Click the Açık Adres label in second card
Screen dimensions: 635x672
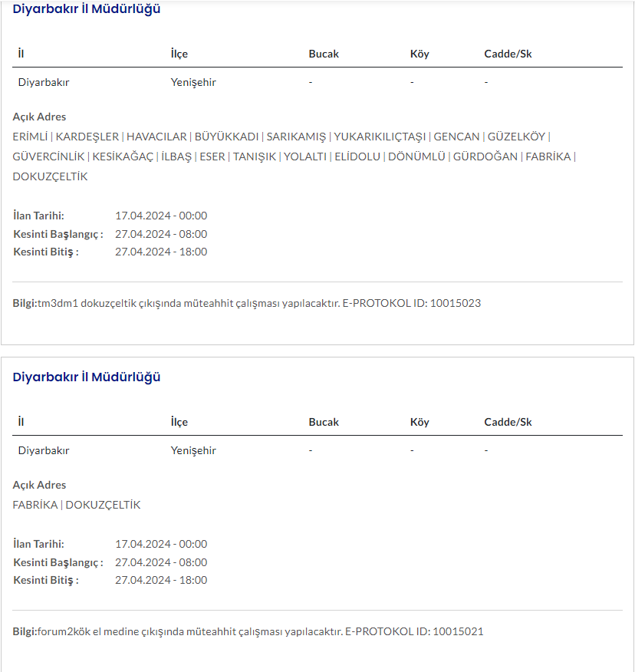pyautogui.click(x=39, y=485)
